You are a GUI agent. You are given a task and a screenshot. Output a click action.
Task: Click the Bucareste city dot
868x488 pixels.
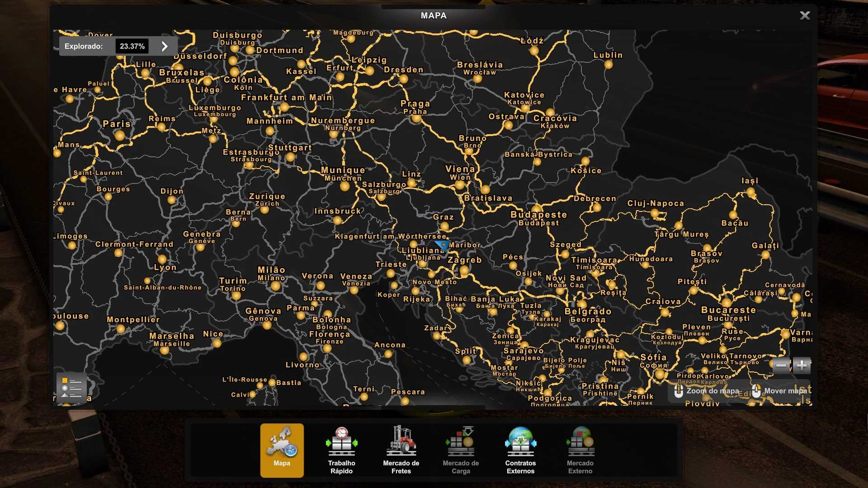[x=726, y=302]
